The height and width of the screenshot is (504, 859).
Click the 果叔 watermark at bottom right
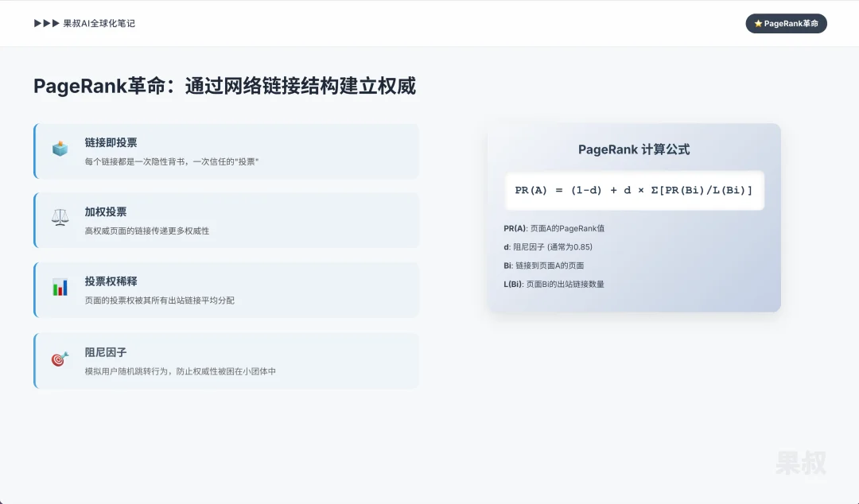tap(801, 463)
